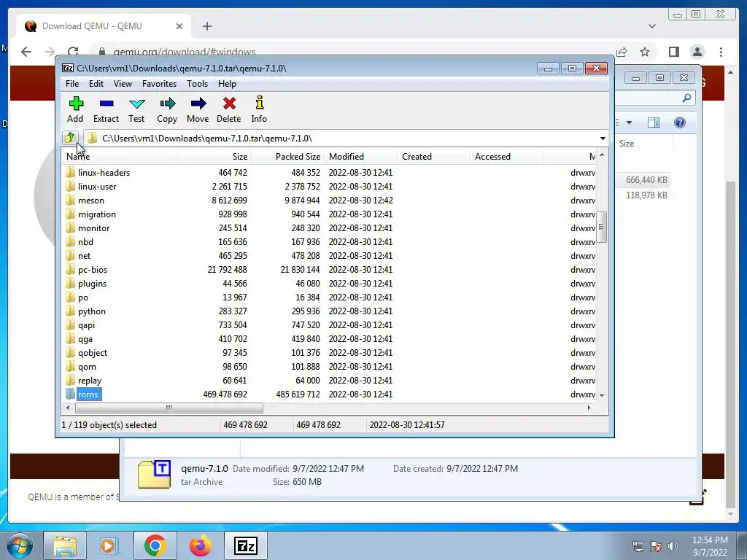Open the Info toolbar icon
The width and height of the screenshot is (747, 560).
pyautogui.click(x=259, y=109)
